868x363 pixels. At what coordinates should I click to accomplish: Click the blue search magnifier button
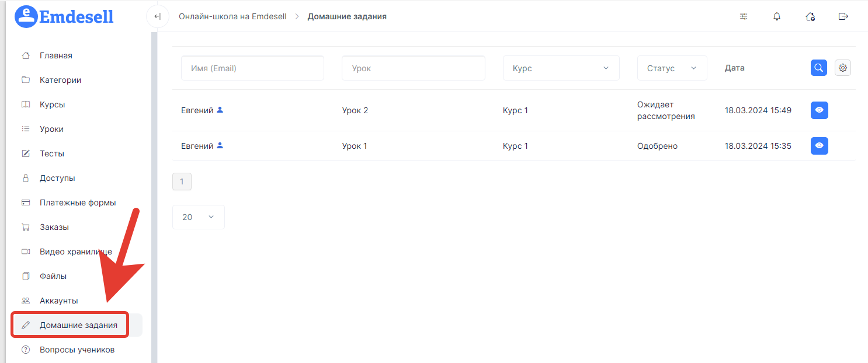(819, 68)
